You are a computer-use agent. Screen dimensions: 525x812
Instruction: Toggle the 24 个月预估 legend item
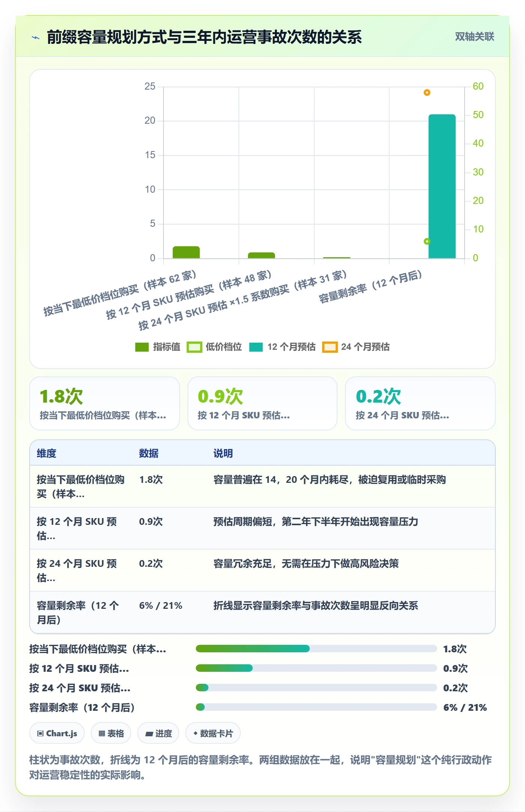tap(356, 347)
